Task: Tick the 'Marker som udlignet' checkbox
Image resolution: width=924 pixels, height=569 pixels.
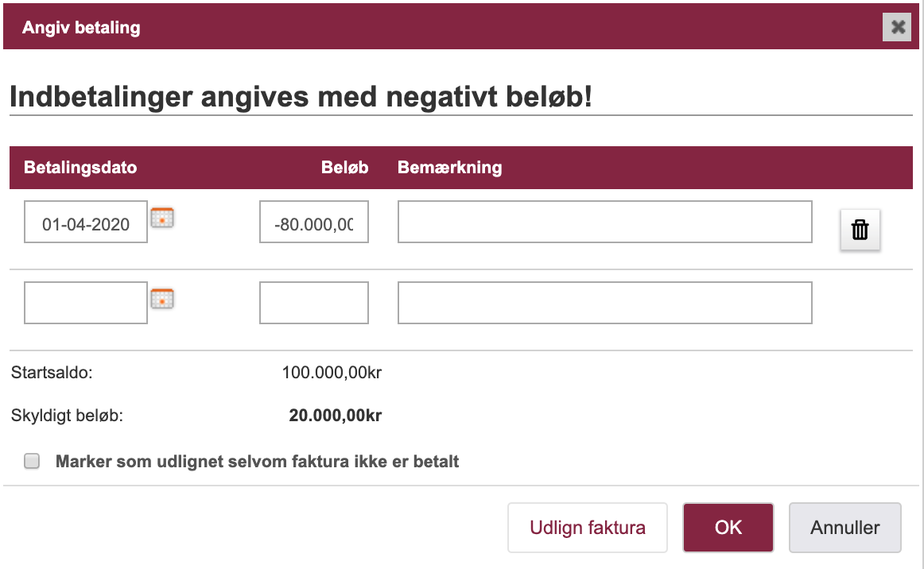Action: (32, 461)
